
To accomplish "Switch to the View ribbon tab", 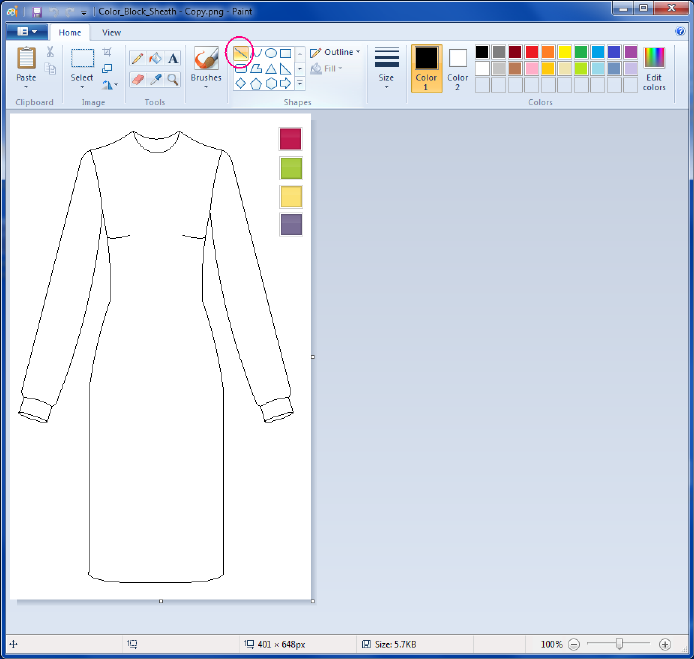I will pos(112,33).
